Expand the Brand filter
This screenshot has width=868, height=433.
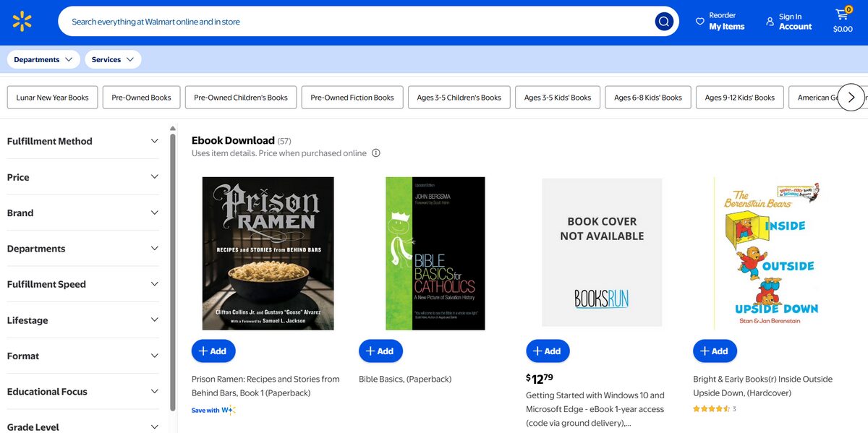click(82, 213)
